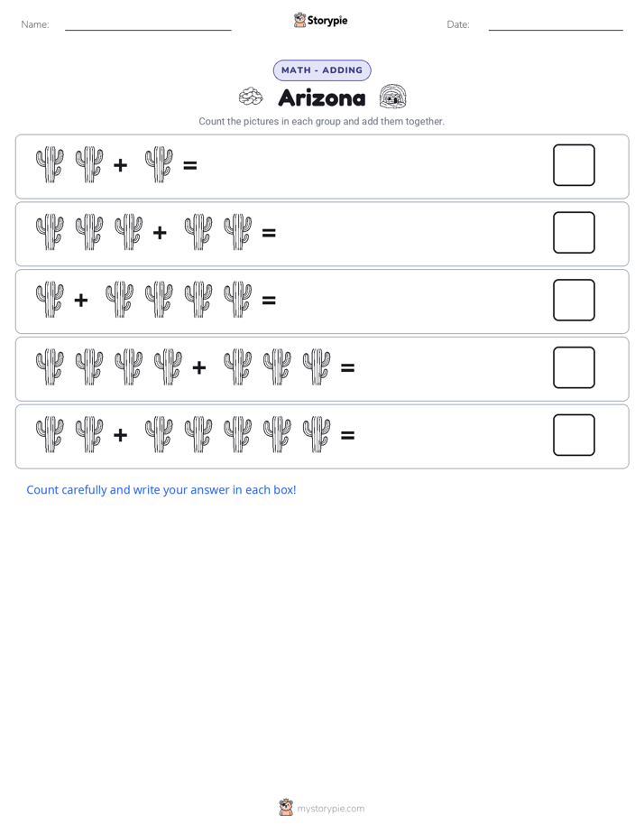Click the Storypie bear logo at top

coord(299,20)
